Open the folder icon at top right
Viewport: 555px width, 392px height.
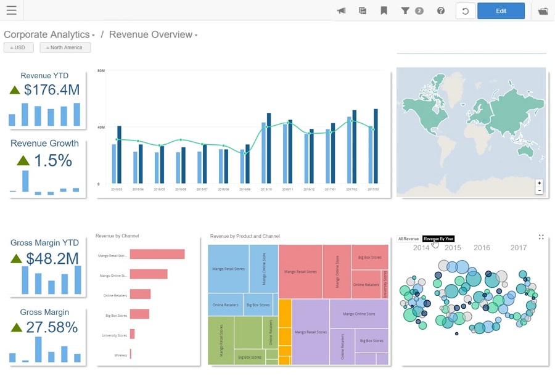[x=543, y=11]
